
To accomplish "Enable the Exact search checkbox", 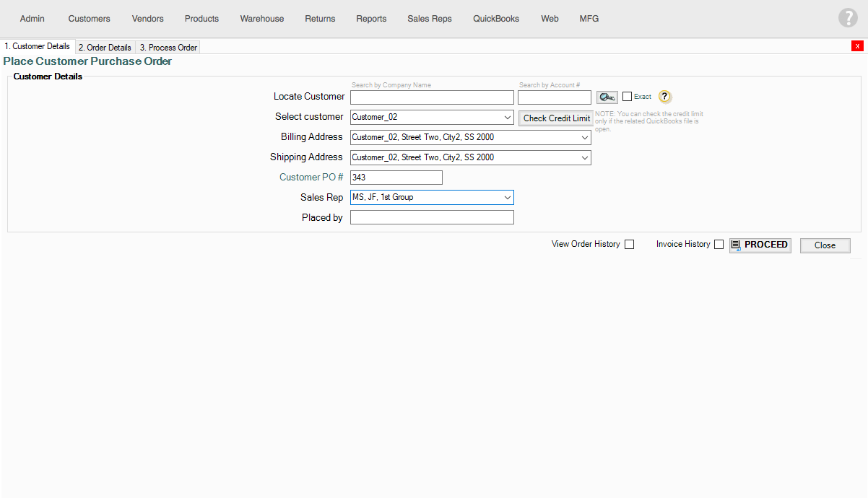I will 627,97.
